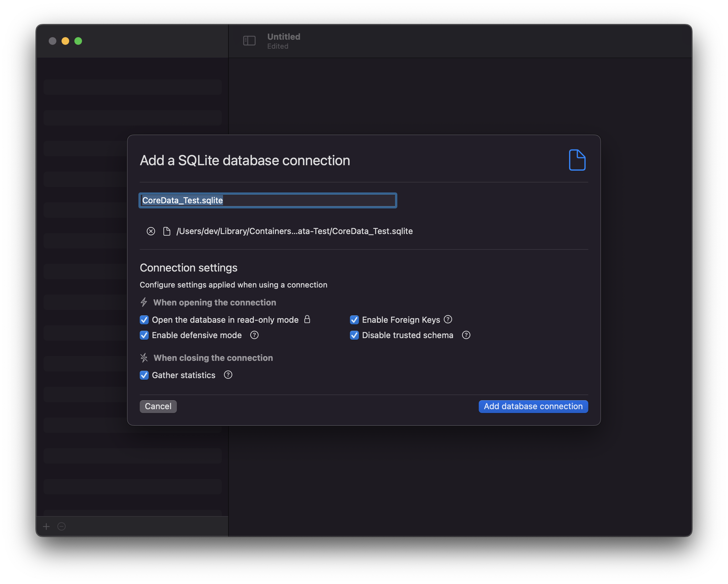The height and width of the screenshot is (584, 728).
Task: Click the plus icon at sidebar bottom
Action: (46, 526)
